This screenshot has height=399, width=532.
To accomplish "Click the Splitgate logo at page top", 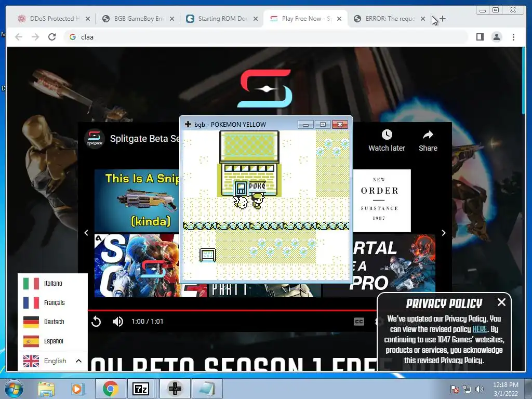I will [x=265, y=88].
